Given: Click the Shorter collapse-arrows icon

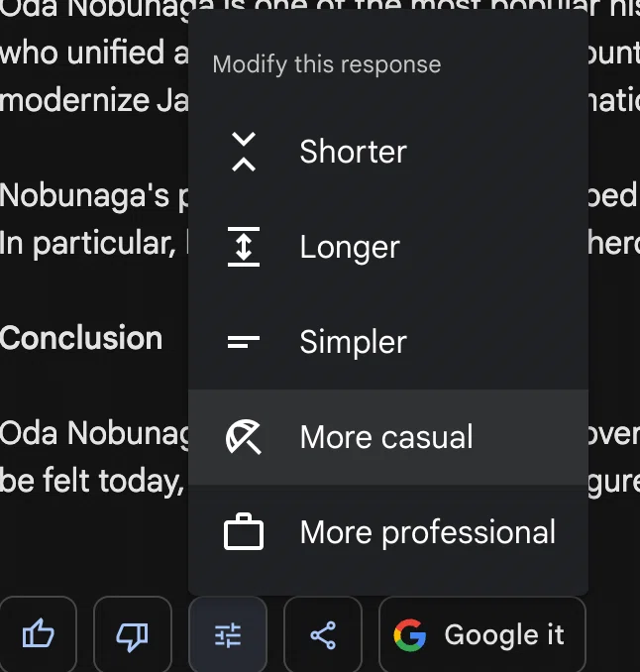Looking at the screenshot, I should [244, 152].
